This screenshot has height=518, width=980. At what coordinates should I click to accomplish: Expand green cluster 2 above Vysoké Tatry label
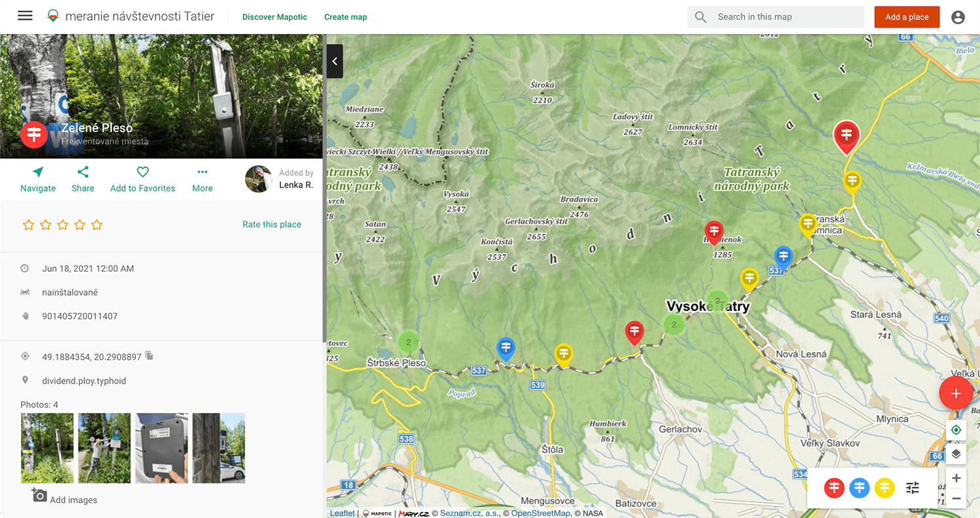717,301
